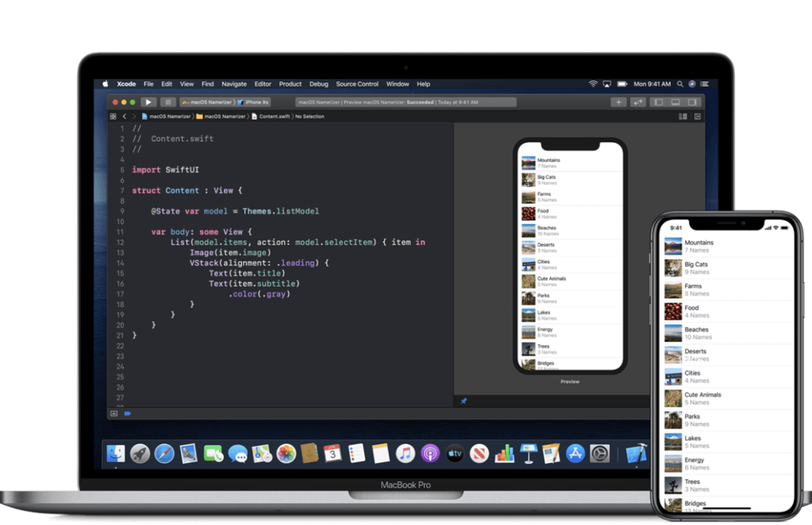The image size is (812, 525).
Task: Open FaceTime from the Dock
Action: click(214, 454)
